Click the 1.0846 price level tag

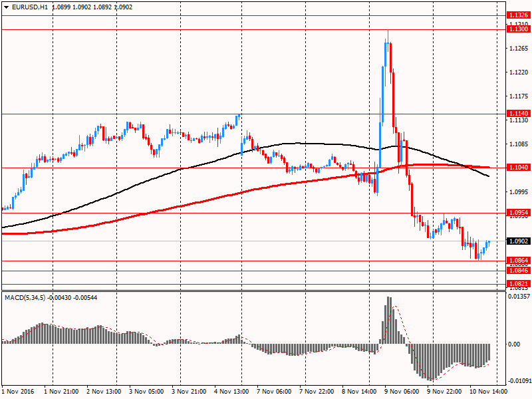tap(517, 271)
